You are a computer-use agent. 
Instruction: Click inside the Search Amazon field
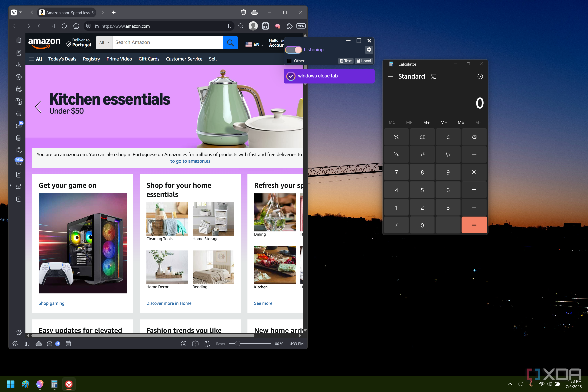(168, 43)
